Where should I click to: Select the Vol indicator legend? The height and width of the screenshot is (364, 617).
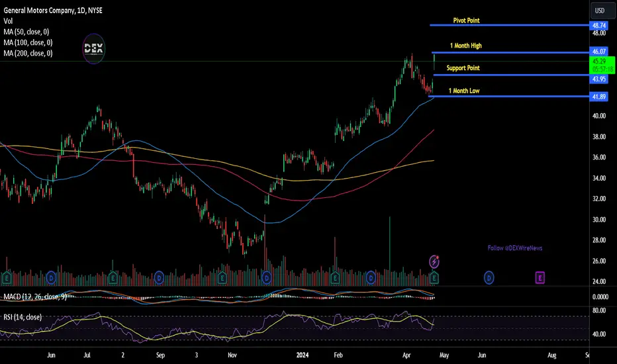(8, 21)
